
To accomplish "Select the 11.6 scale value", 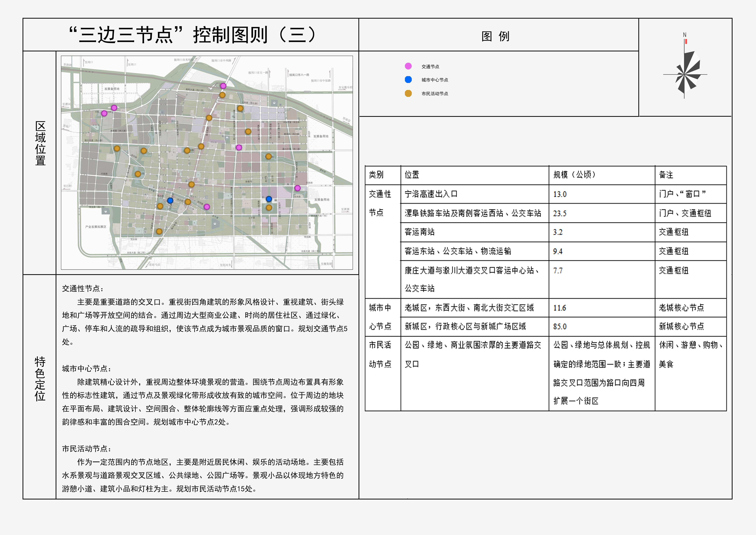I will (x=560, y=308).
